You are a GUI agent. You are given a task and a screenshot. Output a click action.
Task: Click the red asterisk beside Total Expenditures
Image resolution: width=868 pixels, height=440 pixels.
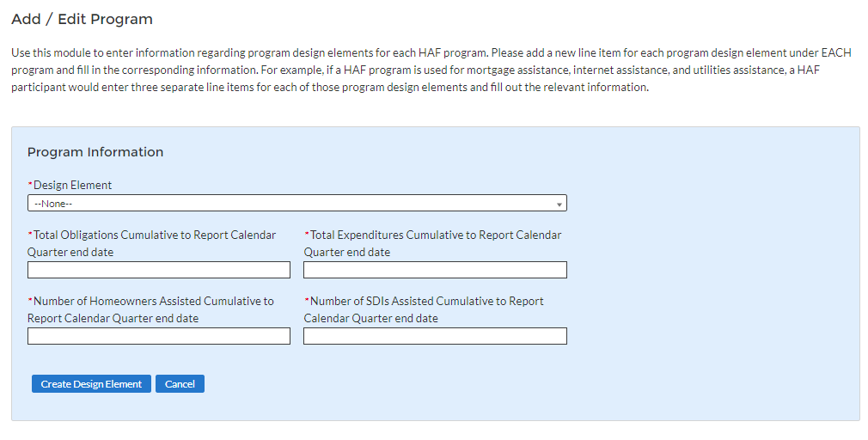(307, 235)
